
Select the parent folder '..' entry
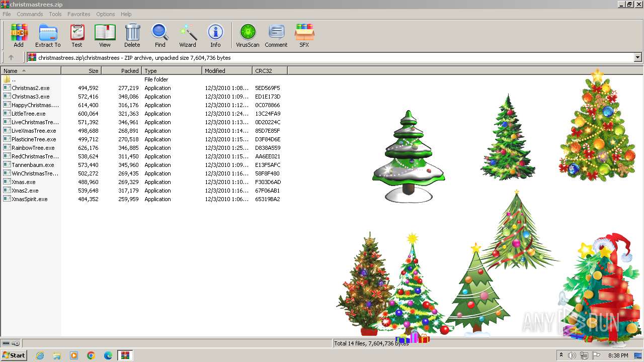pos(14,79)
